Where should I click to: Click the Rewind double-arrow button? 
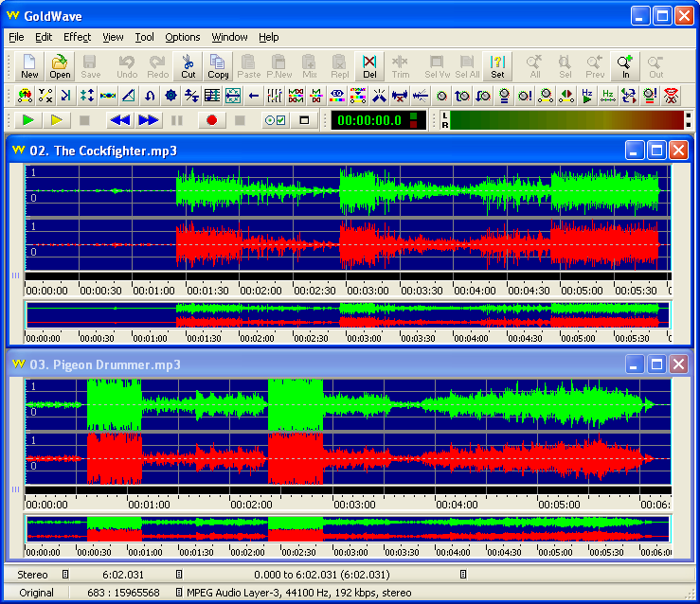[120, 120]
